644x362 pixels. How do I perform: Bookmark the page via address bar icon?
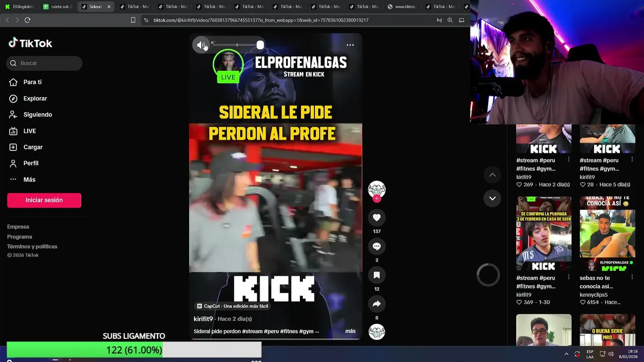pos(133,20)
